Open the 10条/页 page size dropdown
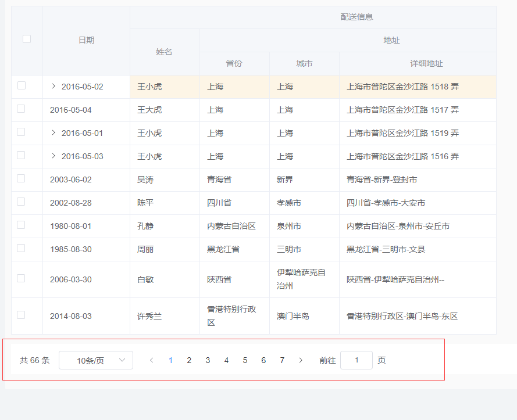Image resolution: width=517 pixels, height=420 pixels. point(95,360)
